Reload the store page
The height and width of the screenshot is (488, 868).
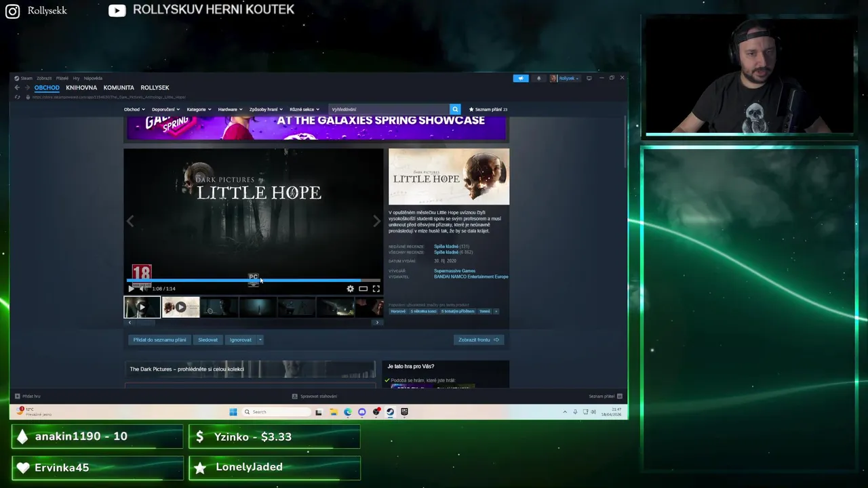click(x=18, y=97)
